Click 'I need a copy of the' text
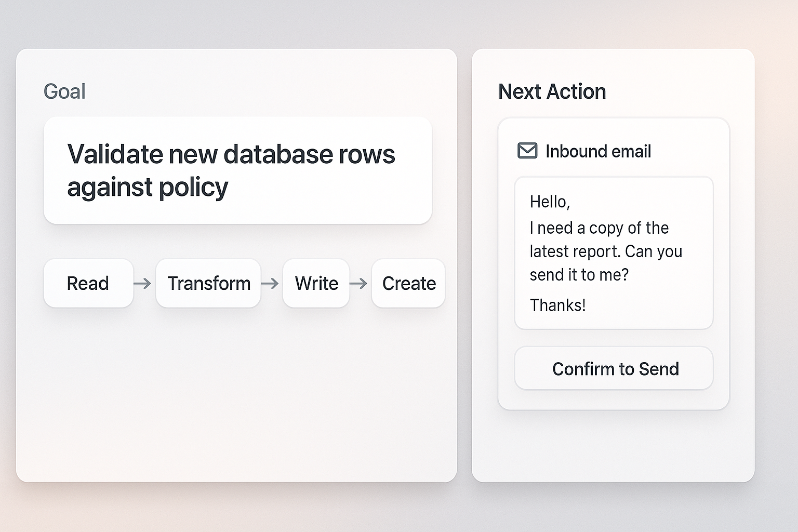Screen dimensions: 798x532 598,228
